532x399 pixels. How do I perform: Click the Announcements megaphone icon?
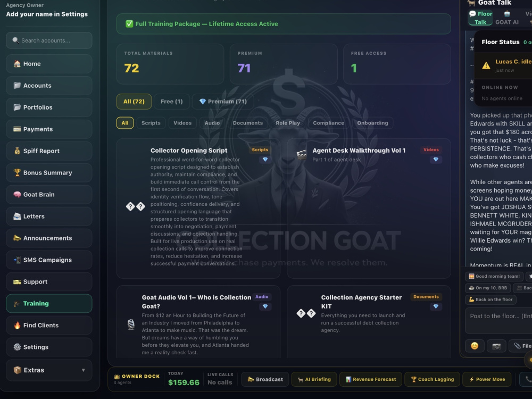tap(17, 238)
